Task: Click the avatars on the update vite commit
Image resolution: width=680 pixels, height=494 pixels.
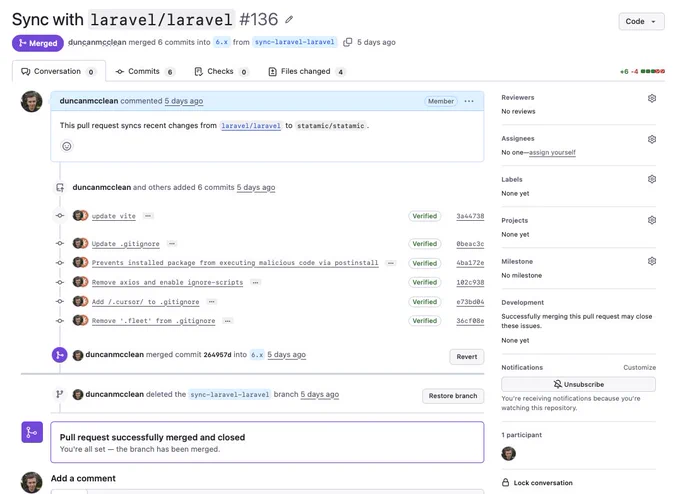Action: tap(80, 216)
